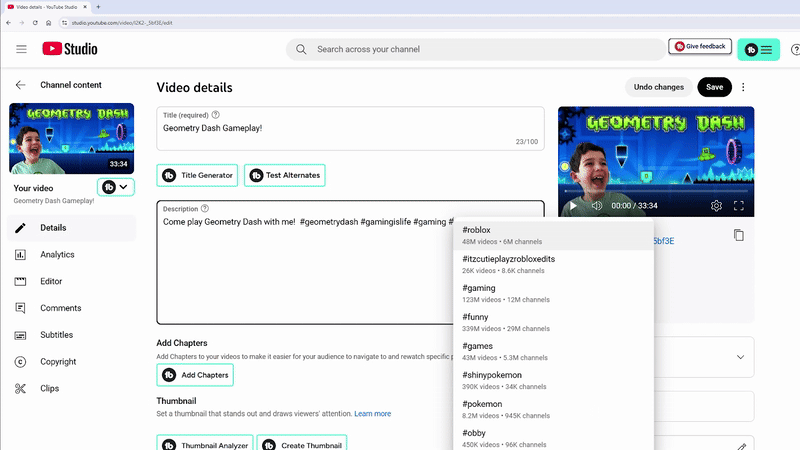Viewport: 800px width, 450px height.
Task: Play the video preview
Action: pos(573,206)
